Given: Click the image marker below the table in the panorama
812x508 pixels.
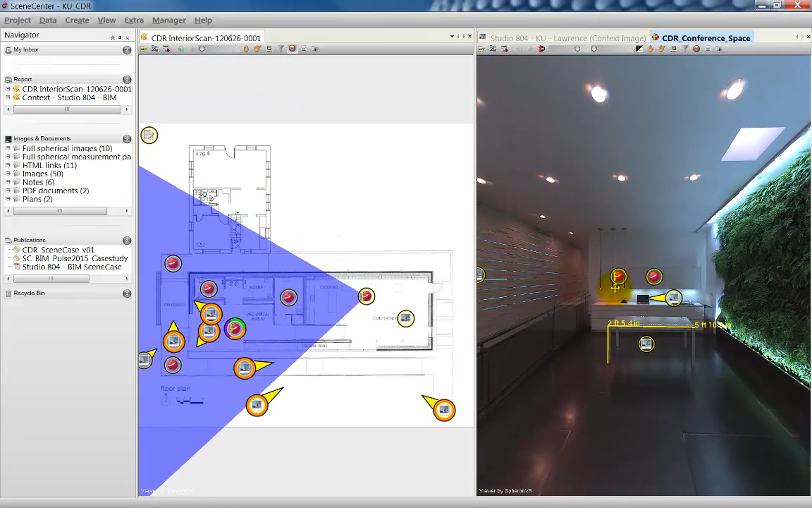Looking at the screenshot, I should tap(646, 344).
